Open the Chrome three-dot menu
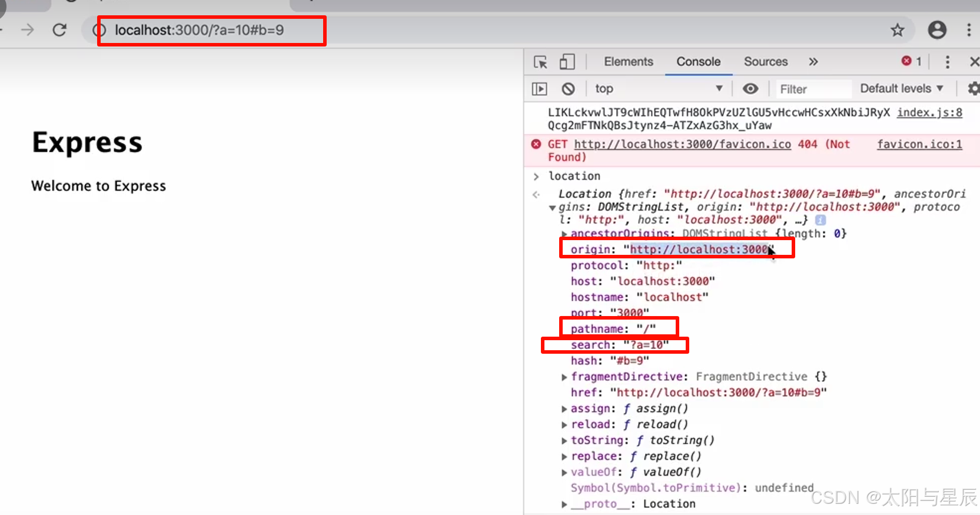This screenshot has height=515, width=980. click(x=969, y=29)
